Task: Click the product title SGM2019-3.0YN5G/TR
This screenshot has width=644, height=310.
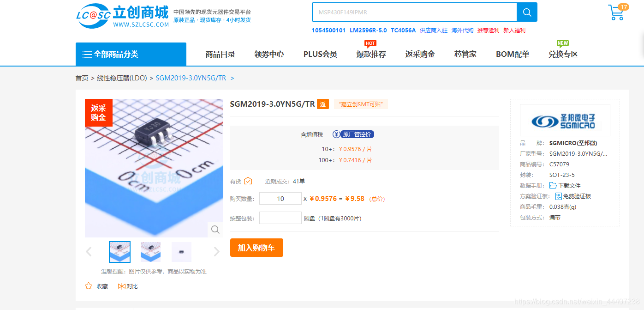Action: point(272,104)
